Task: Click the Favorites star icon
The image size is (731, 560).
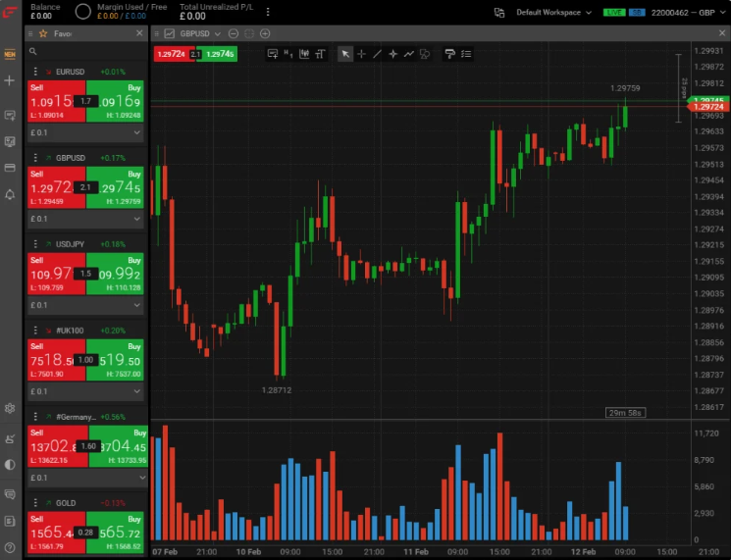Action: pyautogui.click(x=43, y=33)
